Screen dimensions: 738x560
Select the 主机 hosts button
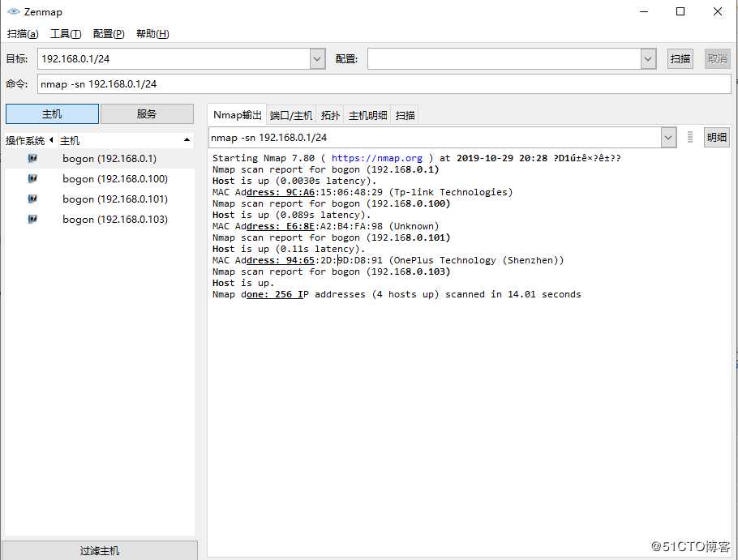[52, 113]
